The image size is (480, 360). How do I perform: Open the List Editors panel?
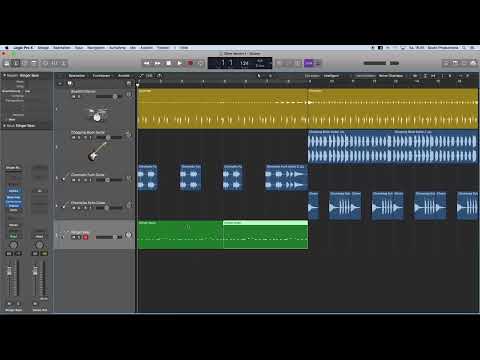[x=446, y=63]
